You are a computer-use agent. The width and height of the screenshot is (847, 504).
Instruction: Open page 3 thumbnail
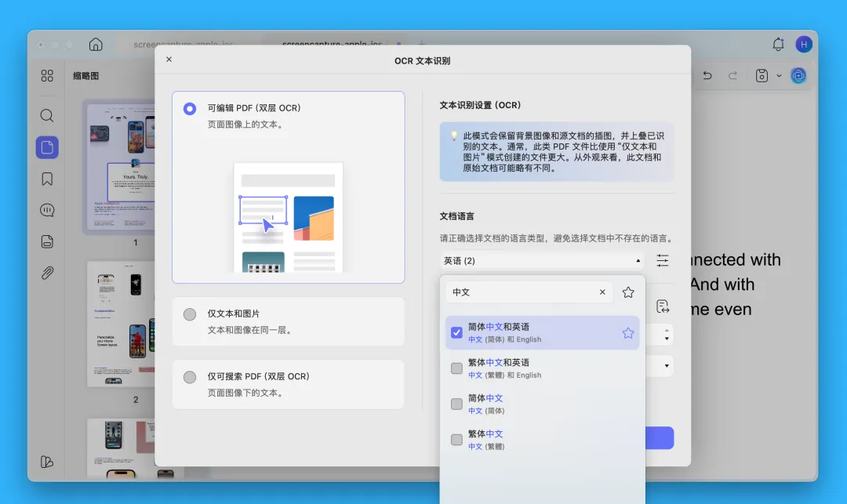[x=122, y=448]
